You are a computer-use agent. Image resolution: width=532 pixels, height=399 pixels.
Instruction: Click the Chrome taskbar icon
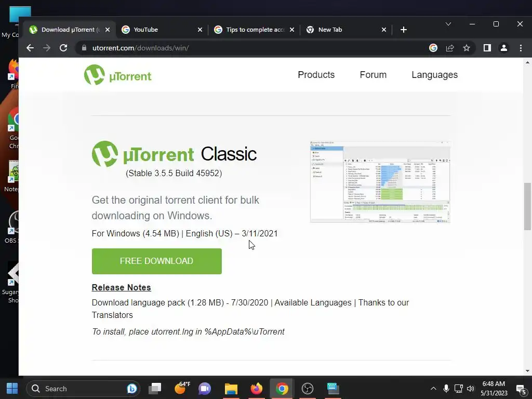click(x=282, y=389)
